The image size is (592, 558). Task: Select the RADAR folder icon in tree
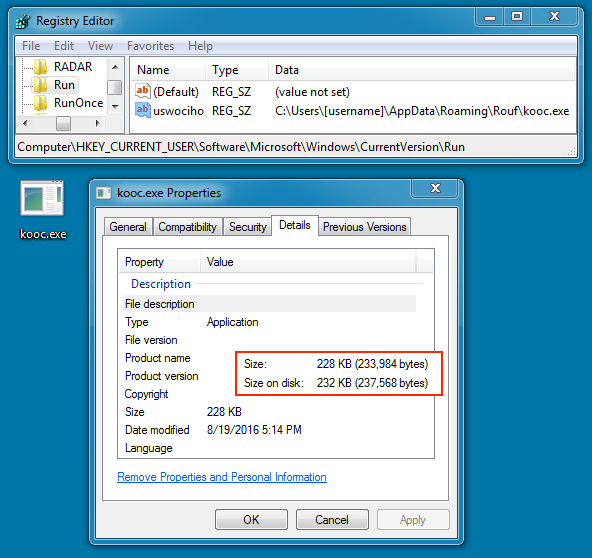click(x=40, y=67)
